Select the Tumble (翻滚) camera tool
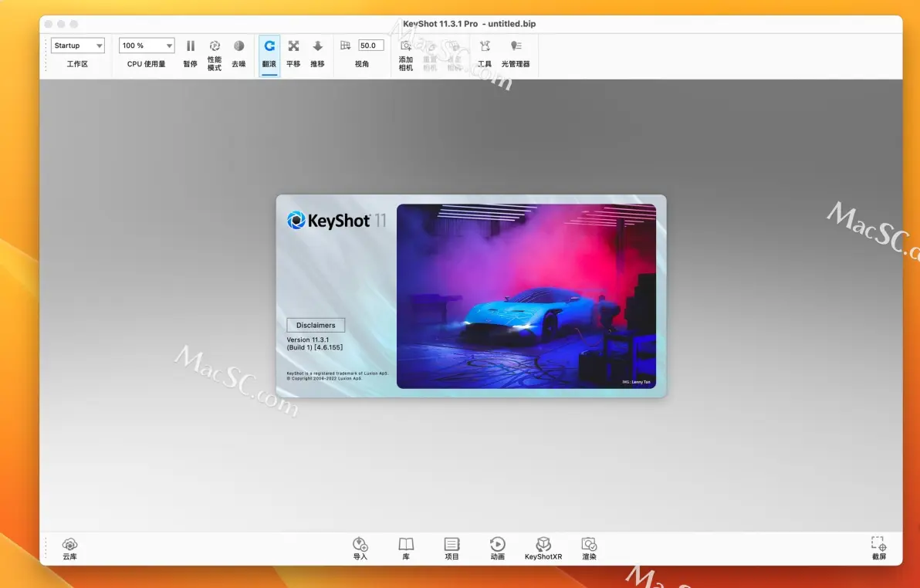 tap(269, 54)
